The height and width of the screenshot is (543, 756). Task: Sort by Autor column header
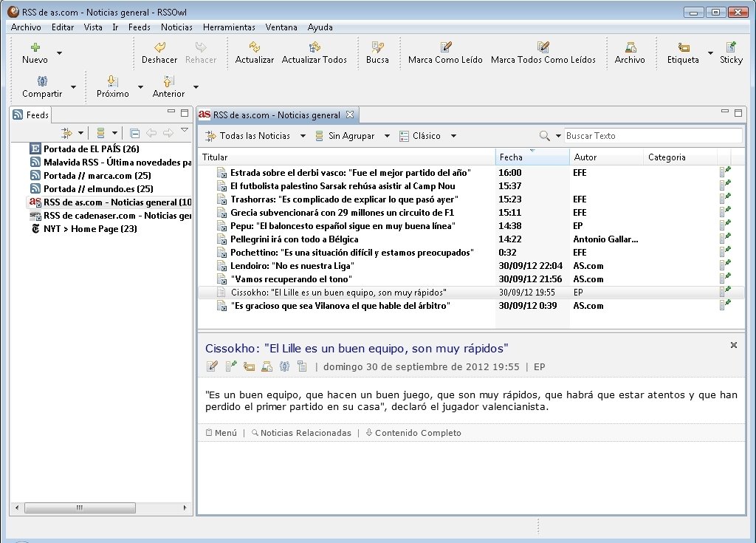click(x=607, y=157)
